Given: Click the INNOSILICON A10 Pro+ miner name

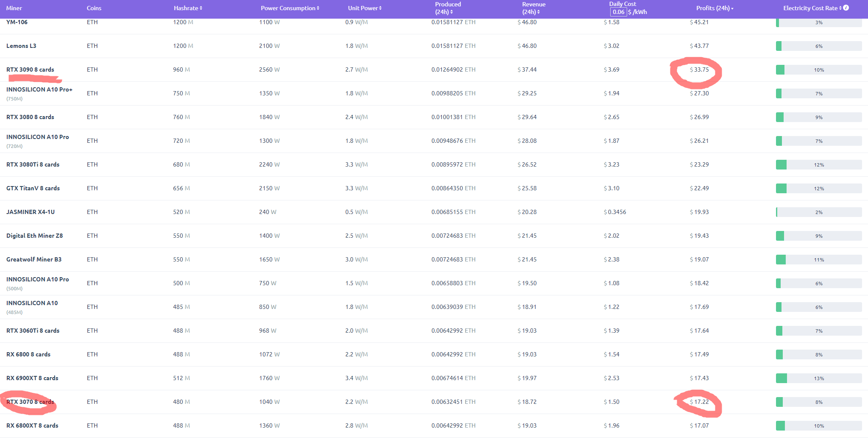Looking at the screenshot, I should [39, 89].
